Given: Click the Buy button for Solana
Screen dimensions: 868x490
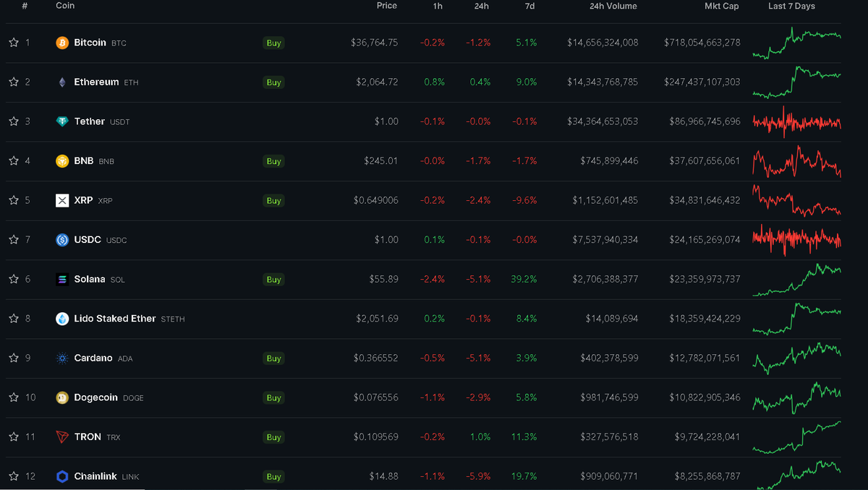Looking at the screenshot, I should (273, 279).
